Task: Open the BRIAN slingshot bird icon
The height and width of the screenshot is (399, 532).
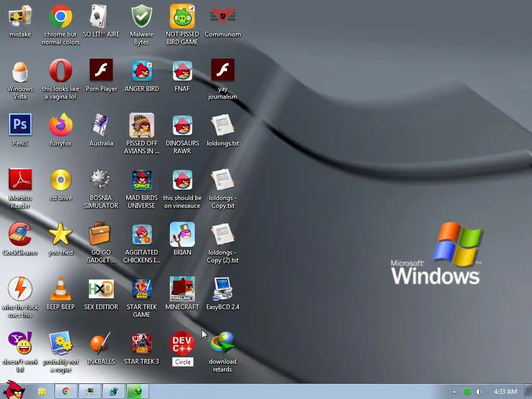Action: click(x=182, y=234)
